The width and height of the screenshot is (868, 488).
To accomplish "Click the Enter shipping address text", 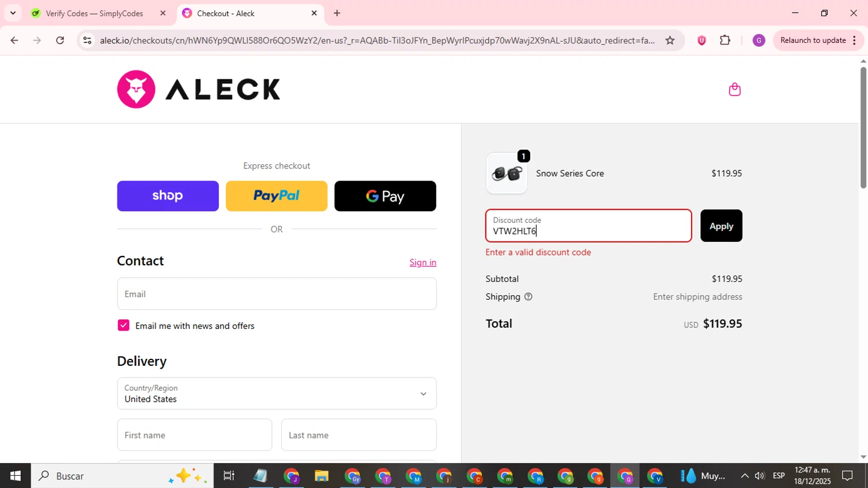I will coord(697,297).
